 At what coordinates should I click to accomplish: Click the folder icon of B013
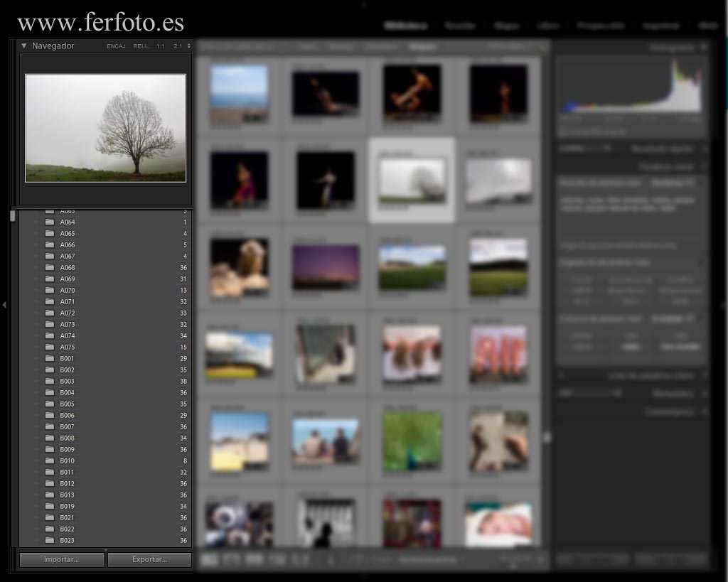pyautogui.click(x=49, y=495)
